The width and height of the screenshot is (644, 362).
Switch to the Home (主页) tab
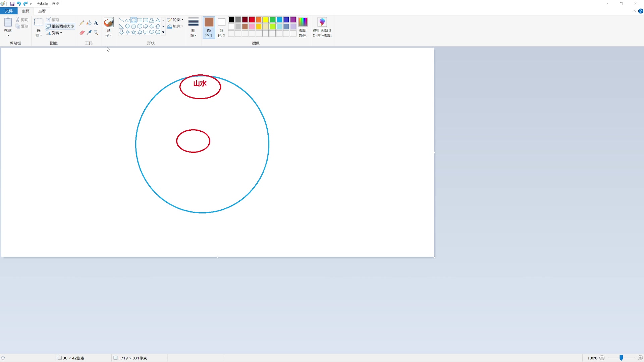25,11
